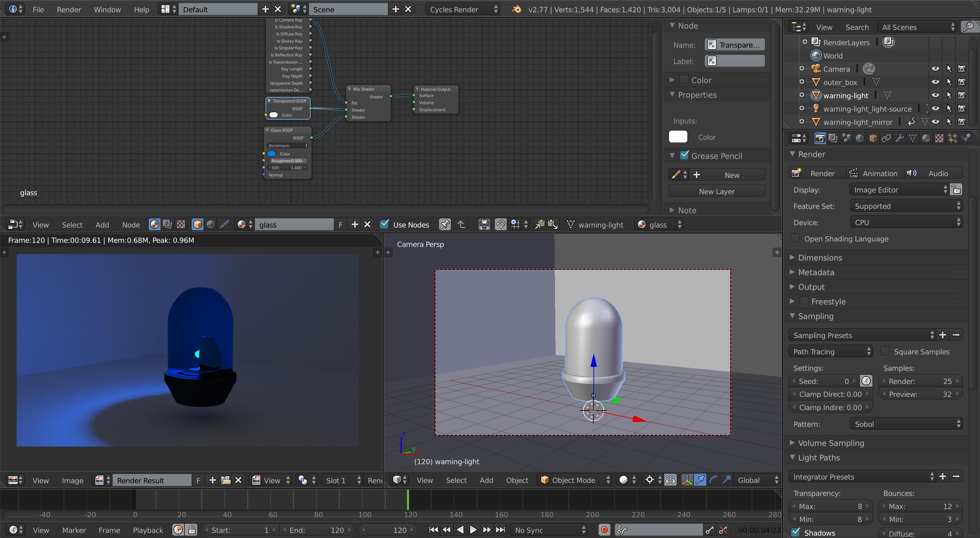
Task: Open the Render menu in the top bar
Action: coord(69,10)
